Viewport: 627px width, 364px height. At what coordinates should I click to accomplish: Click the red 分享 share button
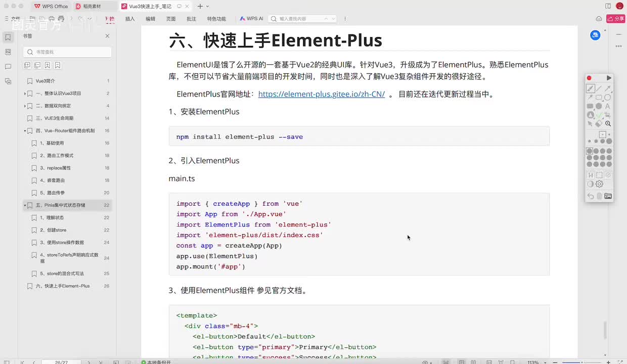pyautogui.click(x=616, y=19)
